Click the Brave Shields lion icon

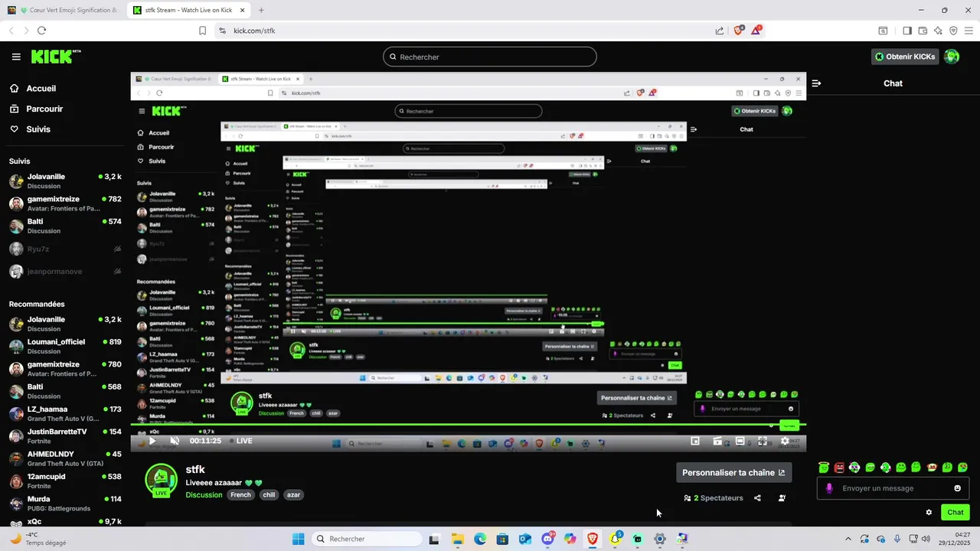pyautogui.click(x=739, y=31)
